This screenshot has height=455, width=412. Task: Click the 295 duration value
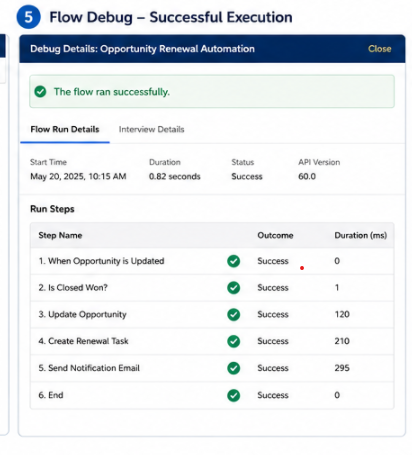[x=342, y=368]
